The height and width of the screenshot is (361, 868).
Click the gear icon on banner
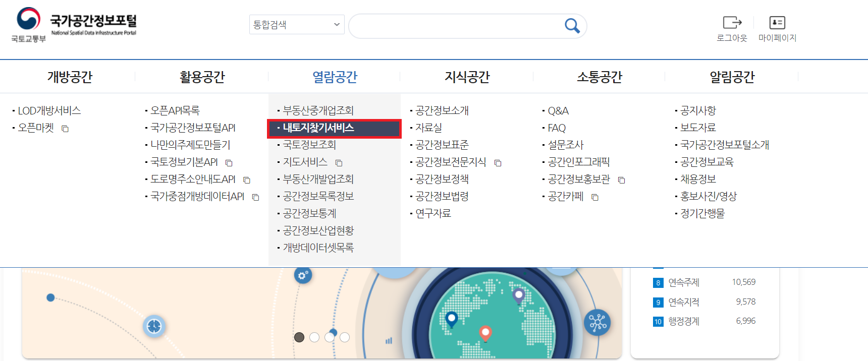click(x=303, y=275)
